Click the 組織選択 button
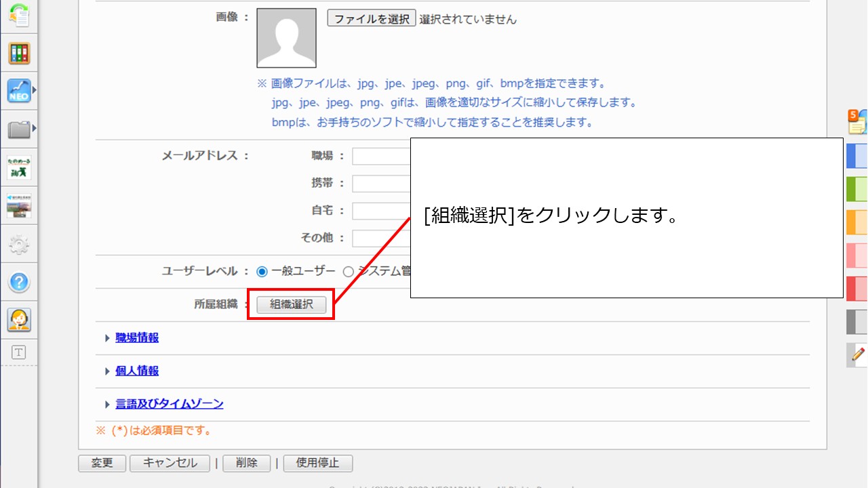The image size is (868, 488). point(292,305)
